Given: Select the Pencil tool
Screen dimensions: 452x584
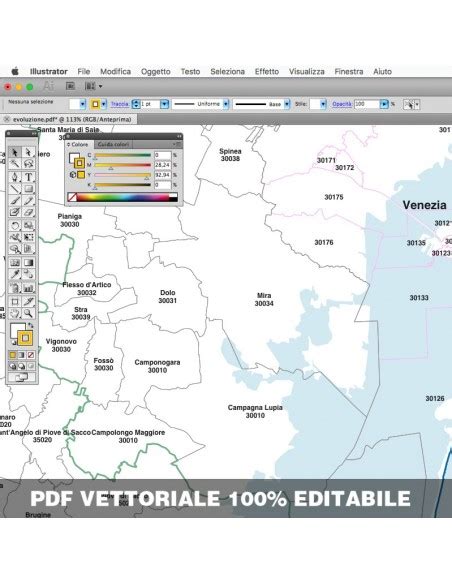Looking at the screenshot, I should pos(28,200).
